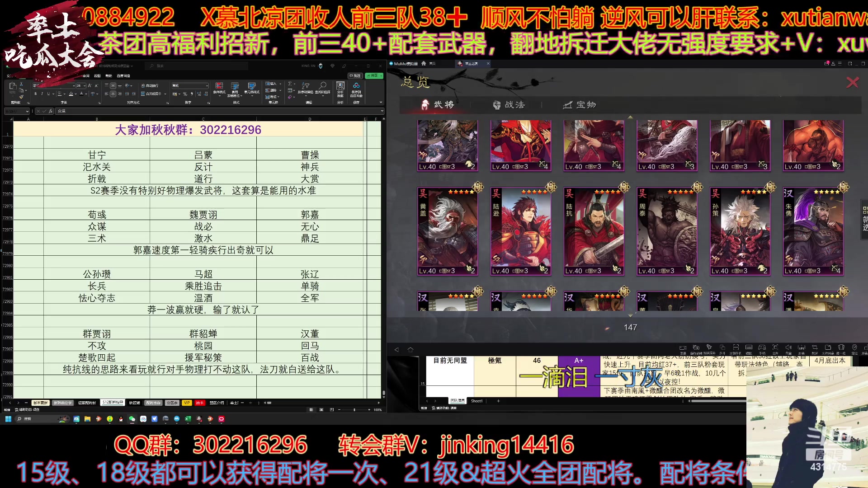This screenshot has width=868, height=488.
Task: Click Save to Baidu Netdisk icon
Action: click(356, 89)
